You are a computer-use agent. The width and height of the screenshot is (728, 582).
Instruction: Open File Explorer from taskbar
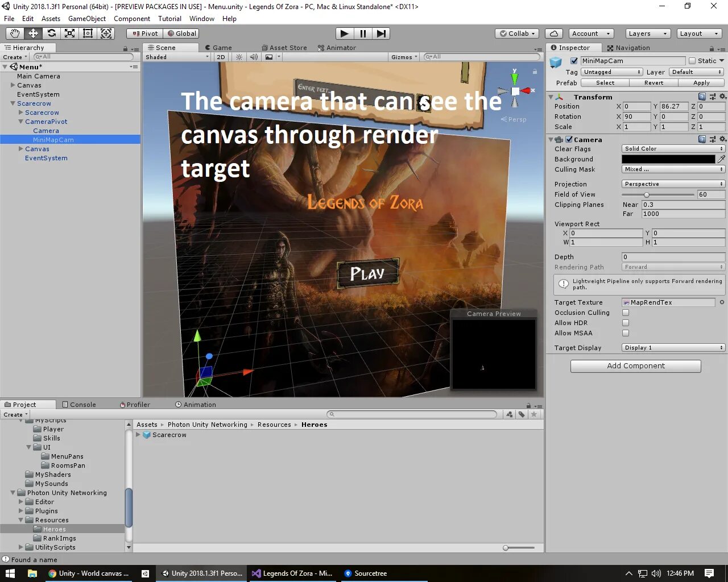click(32, 573)
